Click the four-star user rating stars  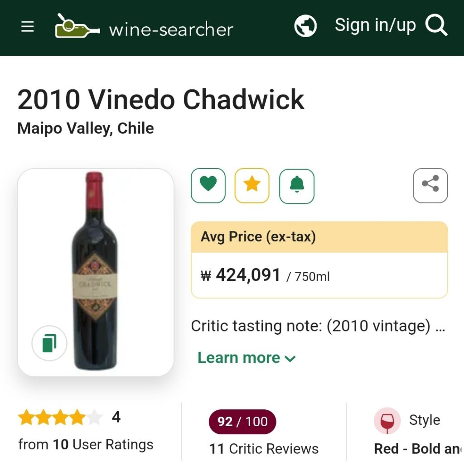[60, 418]
